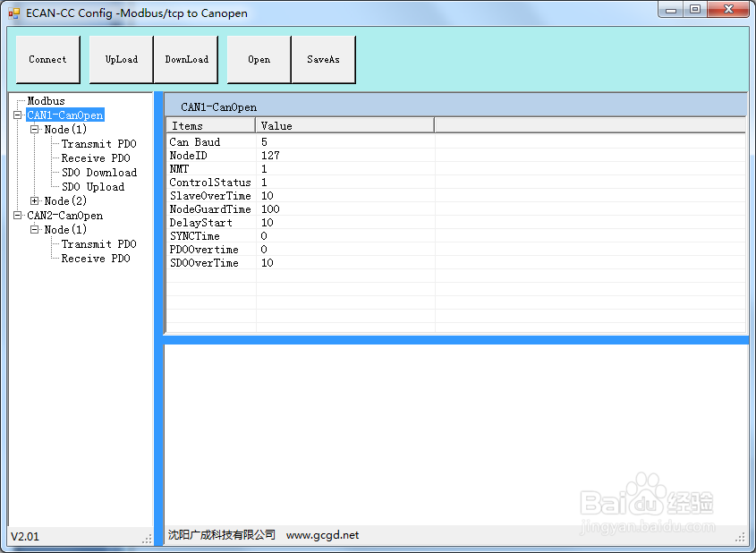Select SDO Upload tree item

(93, 187)
